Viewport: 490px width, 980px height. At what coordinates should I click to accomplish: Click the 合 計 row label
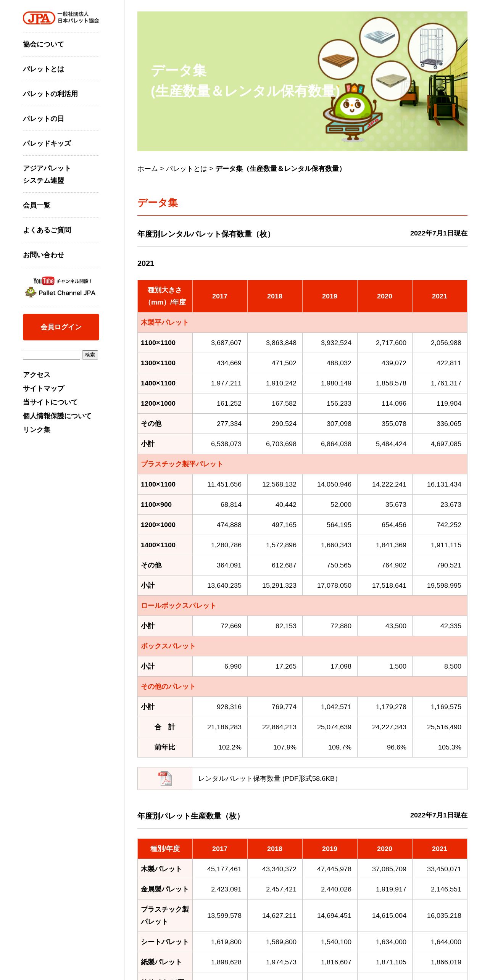pos(165,727)
